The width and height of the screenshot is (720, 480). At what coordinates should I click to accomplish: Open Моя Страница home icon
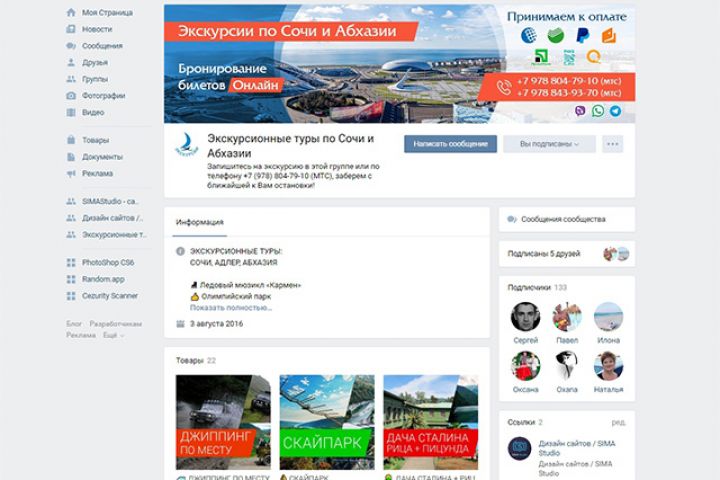click(x=71, y=12)
